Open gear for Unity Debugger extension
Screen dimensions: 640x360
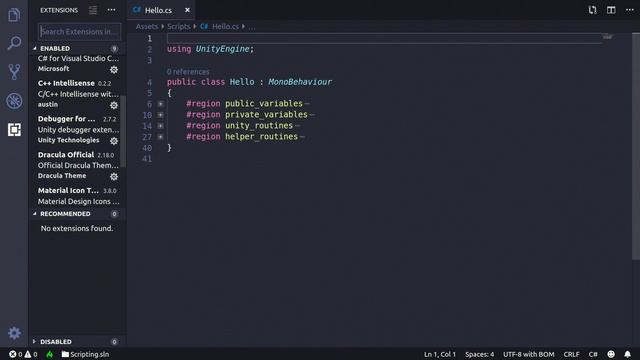[x=114, y=141]
